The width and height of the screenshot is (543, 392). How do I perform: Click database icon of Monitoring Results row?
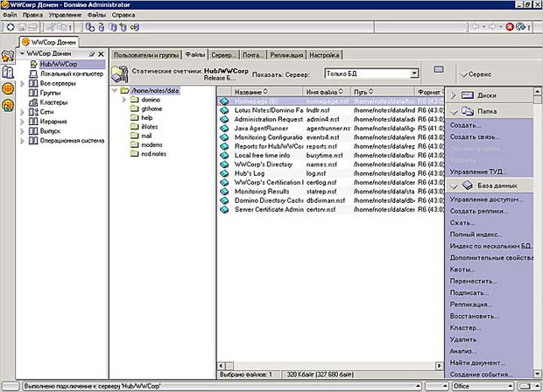click(224, 192)
